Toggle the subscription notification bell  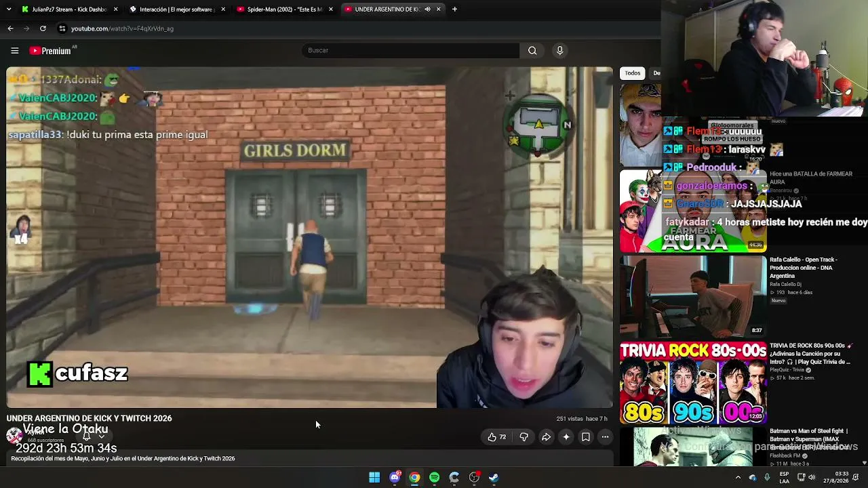[x=87, y=436]
